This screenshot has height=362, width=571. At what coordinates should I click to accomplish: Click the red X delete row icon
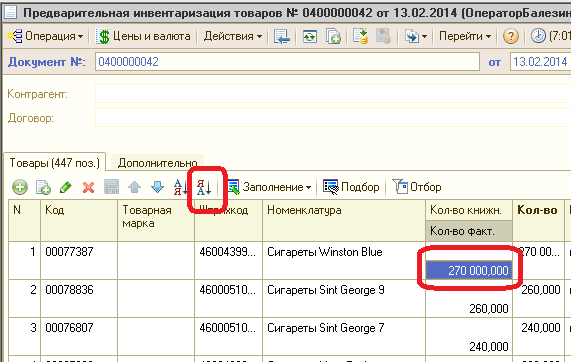coord(88,187)
